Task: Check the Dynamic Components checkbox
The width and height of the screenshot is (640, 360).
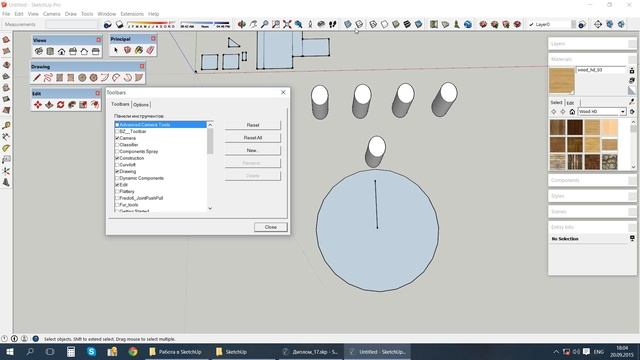Action: click(117, 178)
